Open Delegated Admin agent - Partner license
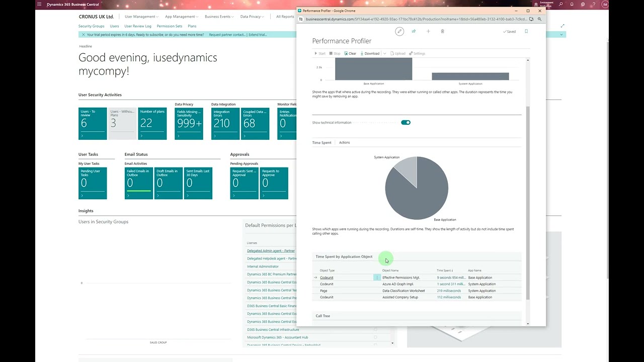This screenshot has width=644, height=362. tap(271, 250)
